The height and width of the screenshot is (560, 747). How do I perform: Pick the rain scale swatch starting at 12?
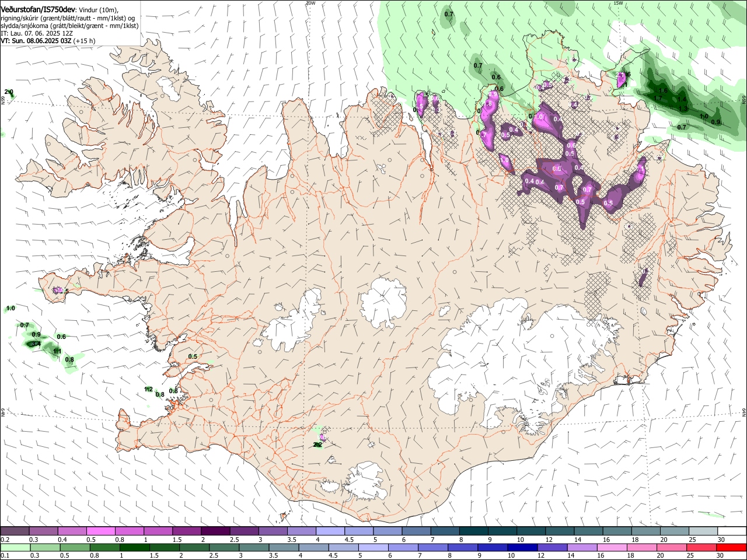coord(551,547)
